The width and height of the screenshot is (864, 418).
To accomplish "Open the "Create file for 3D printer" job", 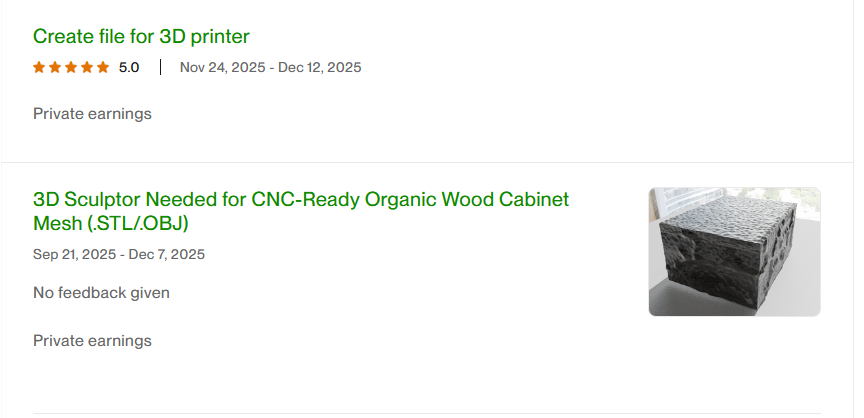I will pyautogui.click(x=141, y=37).
